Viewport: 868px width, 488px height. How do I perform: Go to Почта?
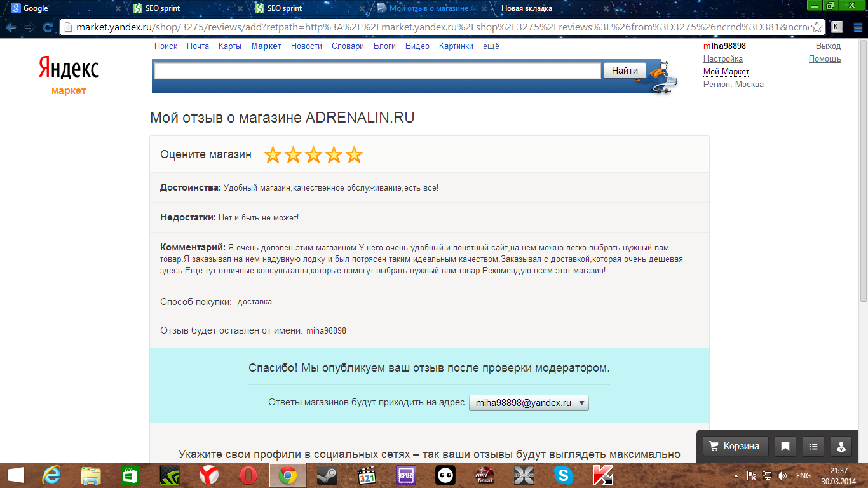[198, 46]
